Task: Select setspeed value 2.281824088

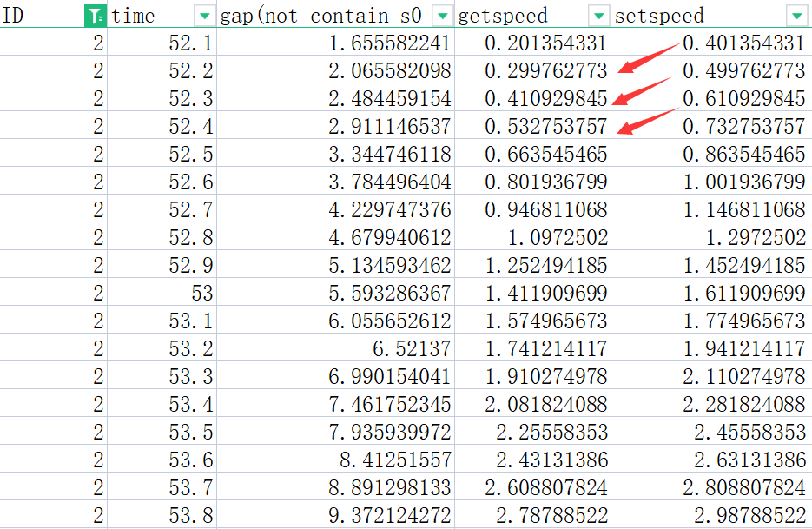Action: [x=710, y=404]
